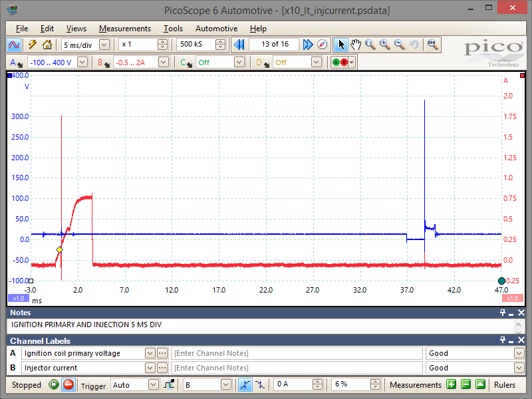Screen dimensions: 532x399
Task: Open Channel A range -100..400 V dropdown
Action: (x=82, y=62)
